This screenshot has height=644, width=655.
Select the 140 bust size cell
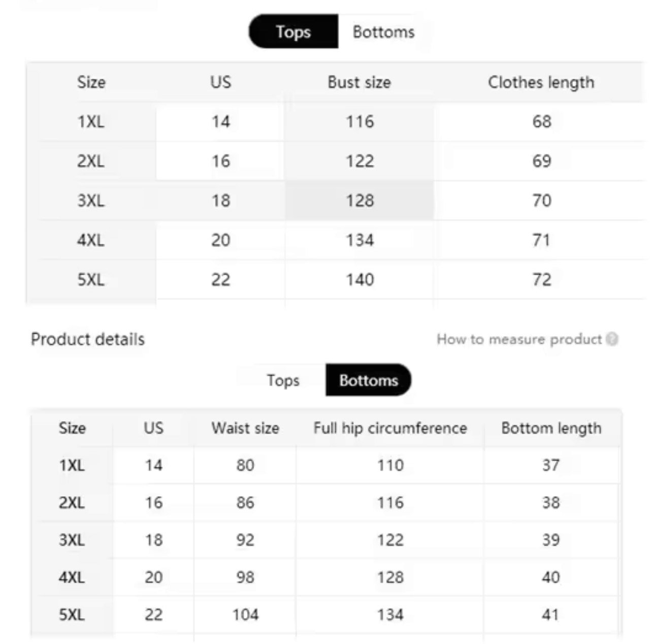click(359, 279)
